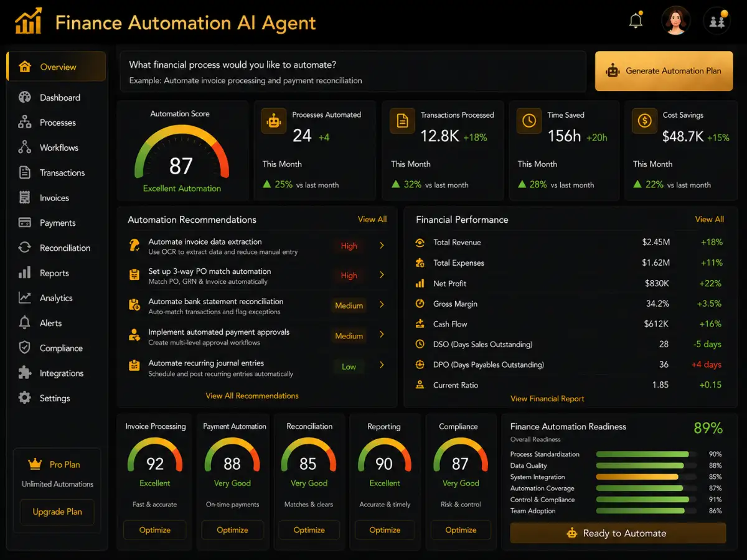
Task: Click the Settings gear icon
Action: click(25, 398)
